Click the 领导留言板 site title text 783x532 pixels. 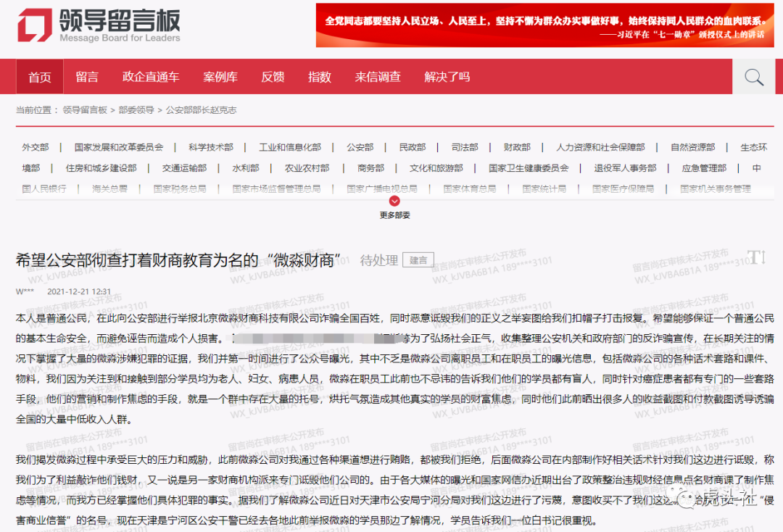pyautogui.click(x=120, y=20)
